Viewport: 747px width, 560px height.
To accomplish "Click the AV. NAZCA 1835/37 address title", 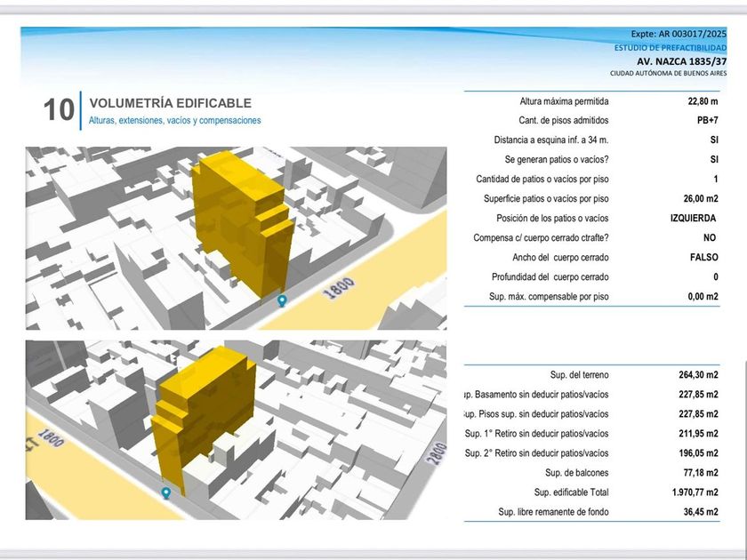I will pyautogui.click(x=687, y=60).
